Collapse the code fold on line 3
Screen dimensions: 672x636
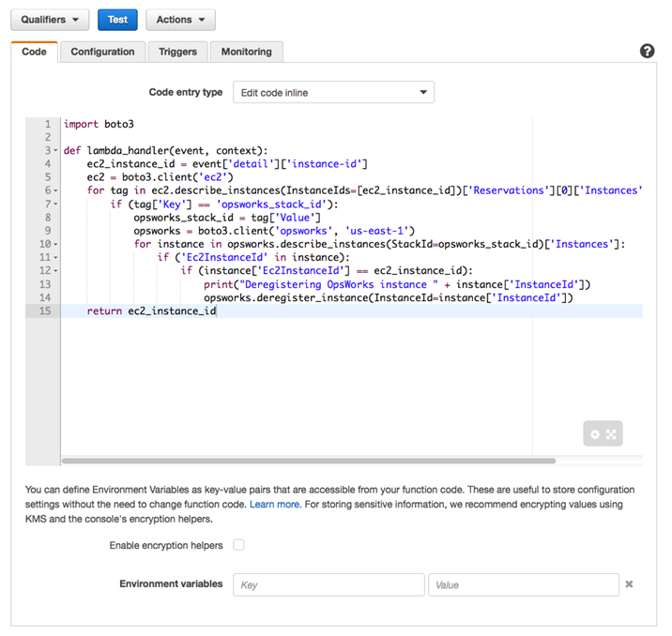[x=55, y=151]
